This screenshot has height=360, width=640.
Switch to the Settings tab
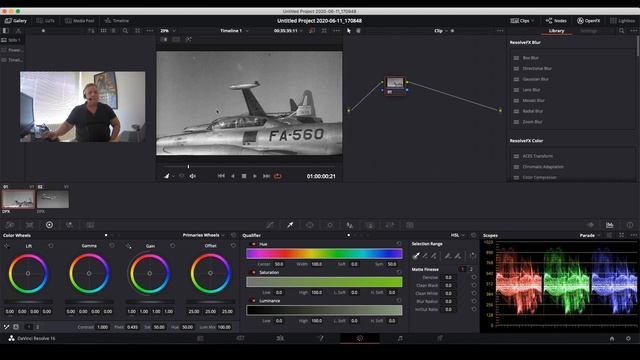(x=588, y=31)
